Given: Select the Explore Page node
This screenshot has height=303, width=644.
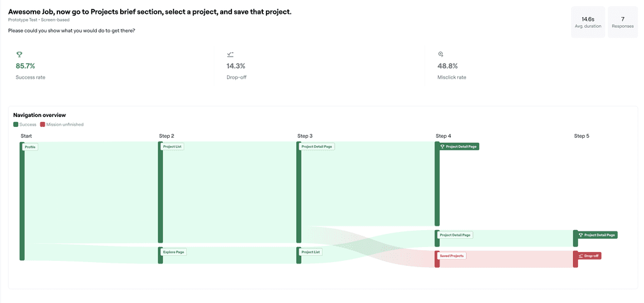Looking at the screenshot, I should (174, 251).
